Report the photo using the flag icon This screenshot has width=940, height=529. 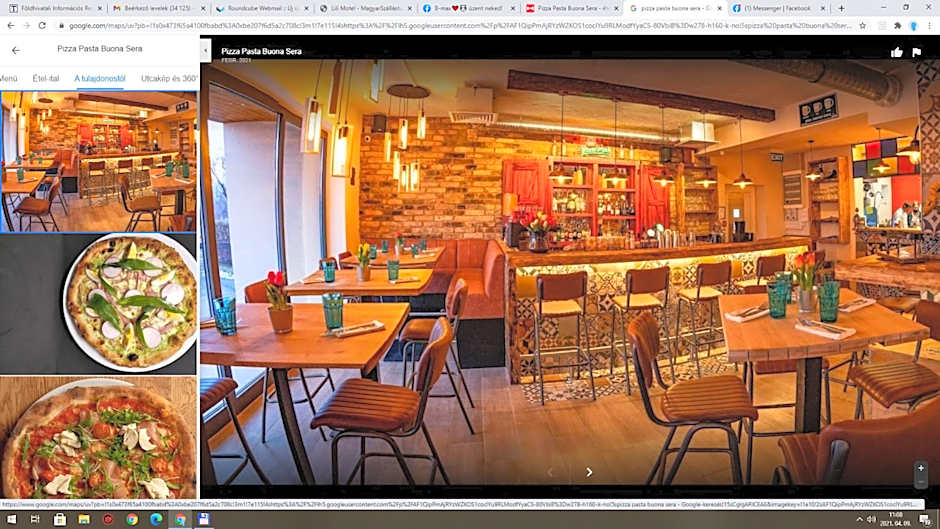click(917, 52)
